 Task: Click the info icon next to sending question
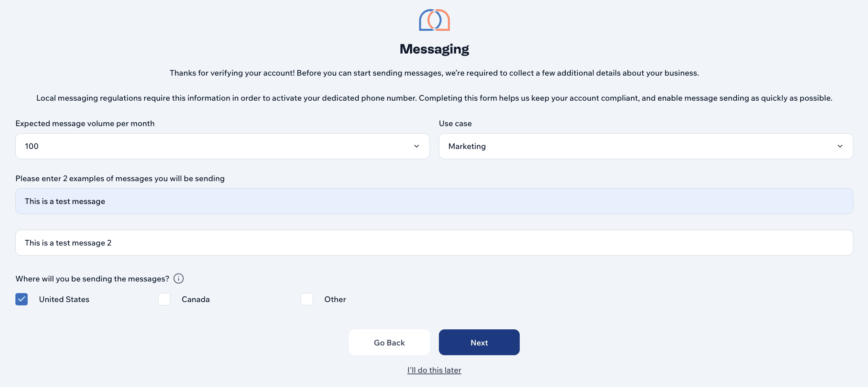coord(179,278)
